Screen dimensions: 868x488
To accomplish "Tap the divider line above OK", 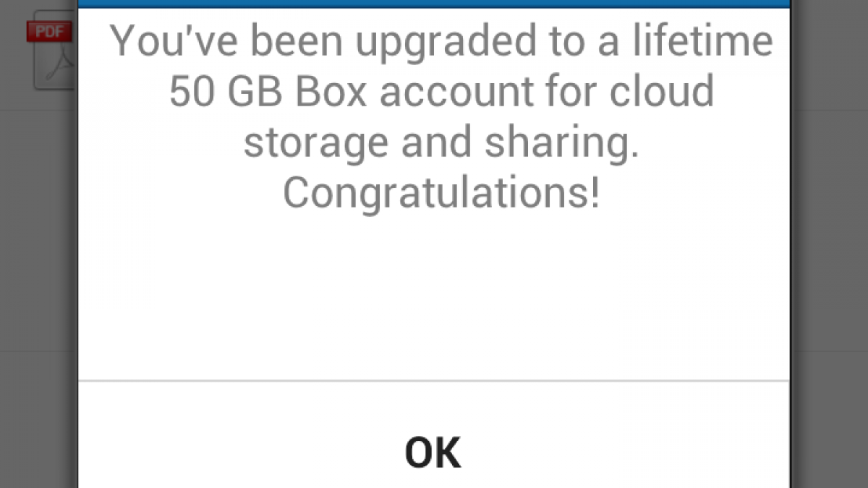I will pos(434,380).
